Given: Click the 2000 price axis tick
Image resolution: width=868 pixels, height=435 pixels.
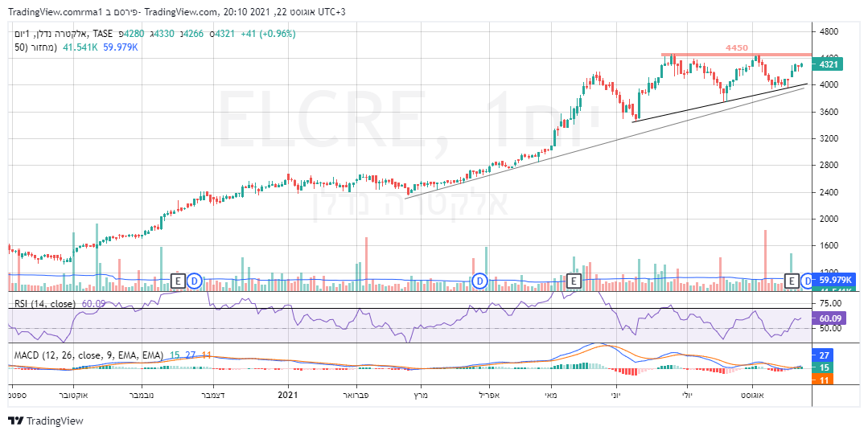Looking at the screenshot, I should (829, 220).
